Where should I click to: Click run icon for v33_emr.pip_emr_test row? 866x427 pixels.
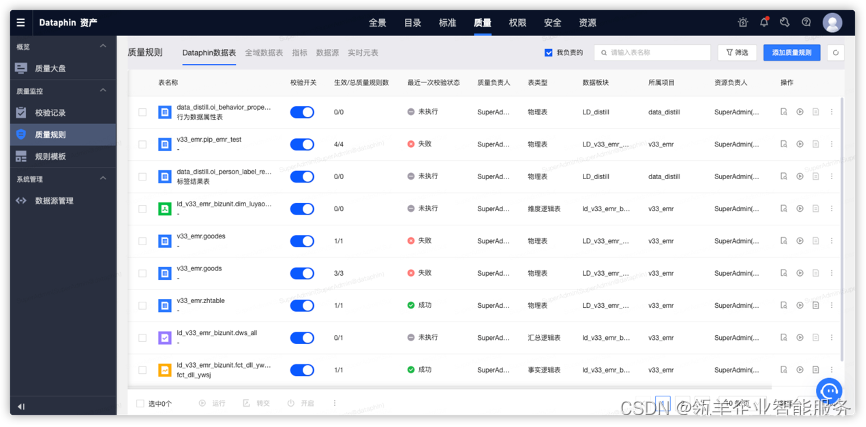(x=800, y=144)
